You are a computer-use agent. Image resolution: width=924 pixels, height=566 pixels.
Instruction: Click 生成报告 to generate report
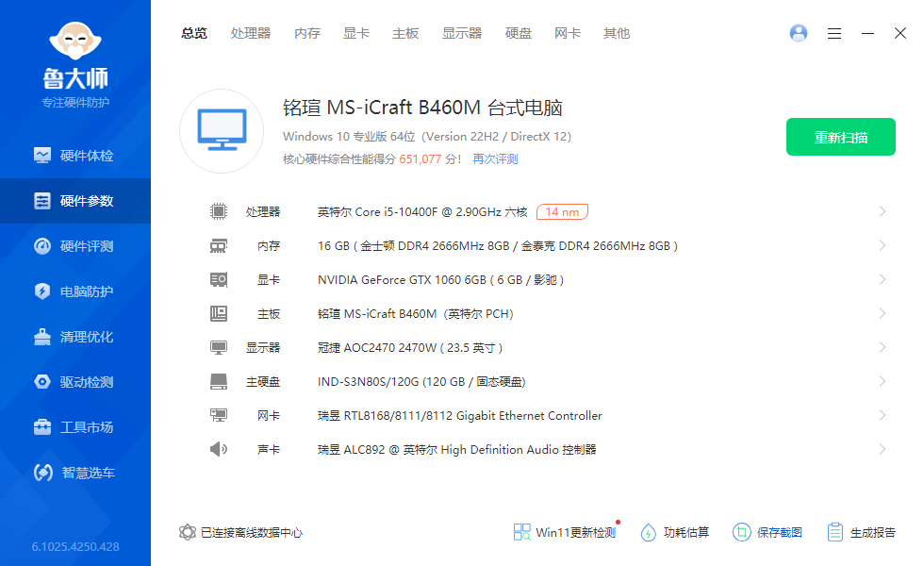(861, 532)
